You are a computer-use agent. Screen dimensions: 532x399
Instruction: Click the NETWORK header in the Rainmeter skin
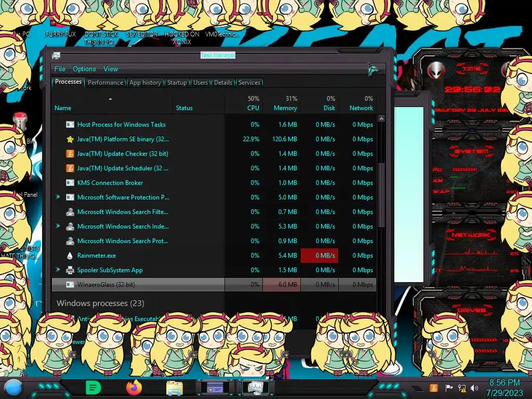tap(471, 235)
